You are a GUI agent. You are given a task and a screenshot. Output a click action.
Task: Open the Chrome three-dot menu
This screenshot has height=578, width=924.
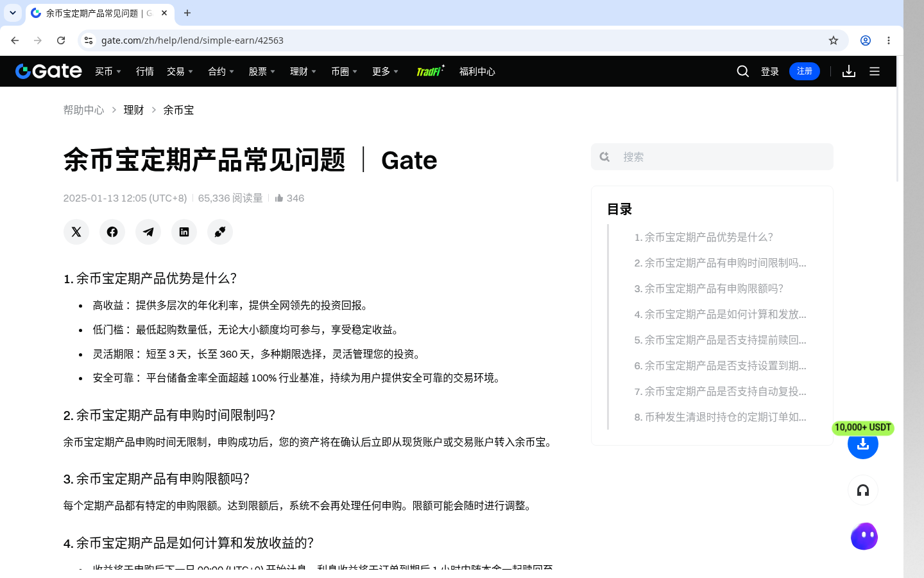(889, 40)
